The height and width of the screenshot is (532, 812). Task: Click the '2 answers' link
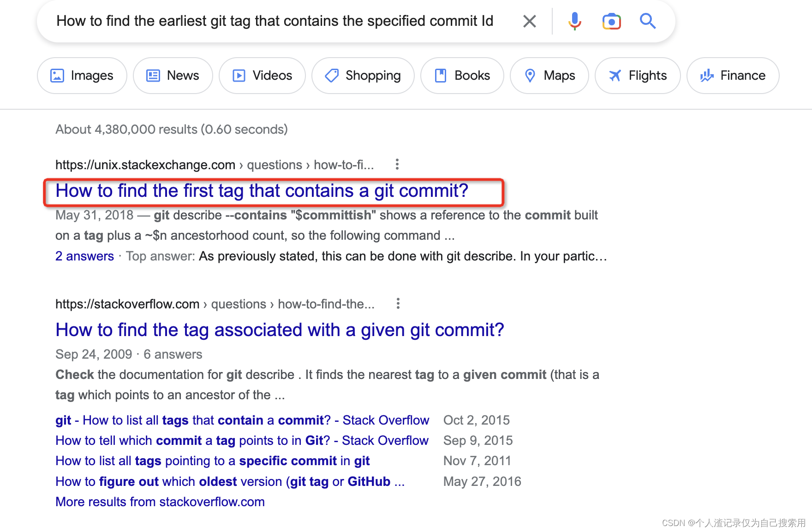(84, 256)
